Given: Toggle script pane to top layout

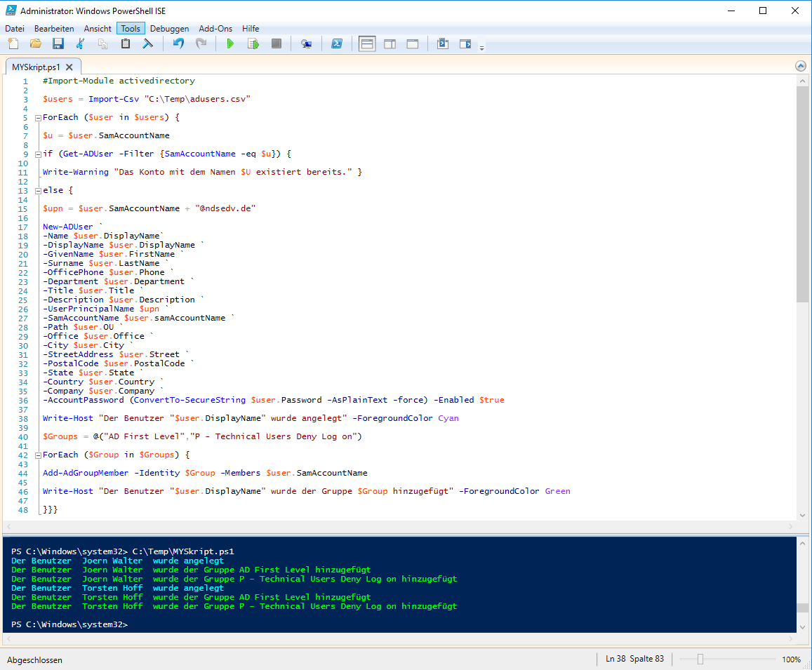Looking at the screenshot, I should coord(366,44).
